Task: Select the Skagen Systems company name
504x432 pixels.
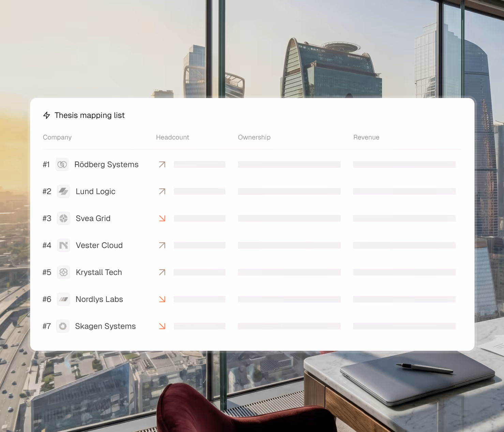Action: 105,326
